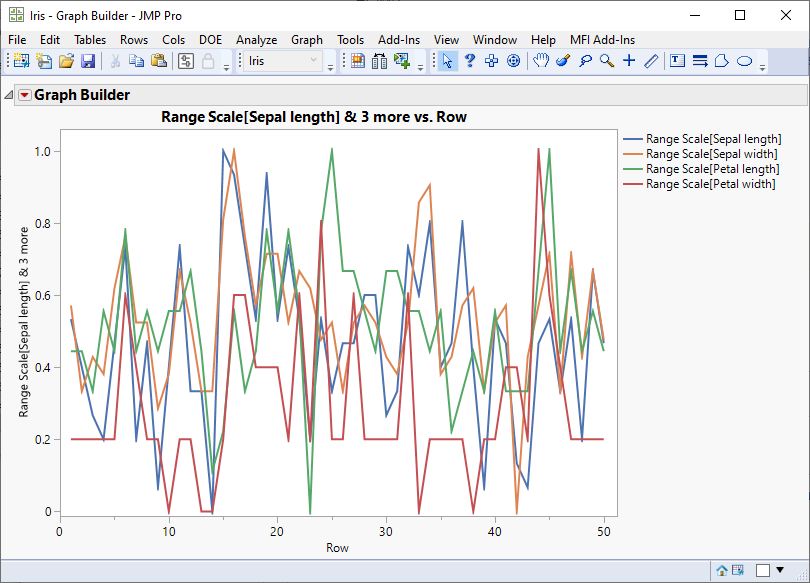Select the Grabber hand tool
This screenshot has width=810, height=583.
[540, 61]
